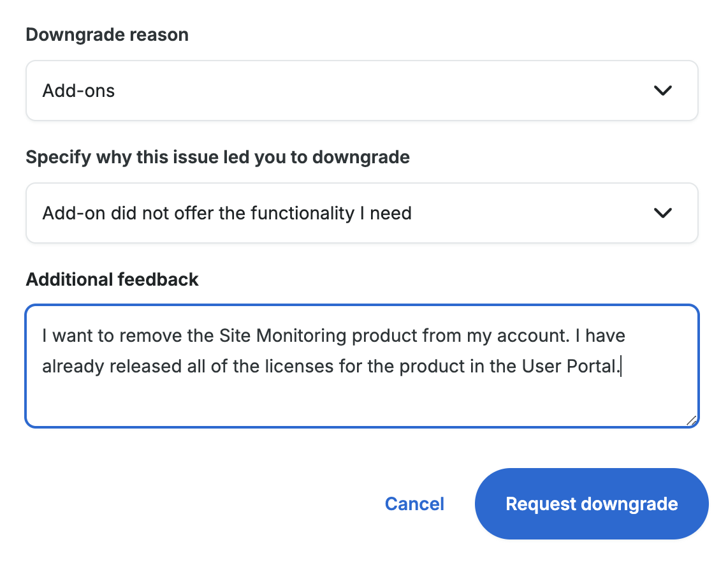Image resolution: width=728 pixels, height=565 pixels.
Task: Click the chevron beside the functionality reason
Action: [x=663, y=213]
